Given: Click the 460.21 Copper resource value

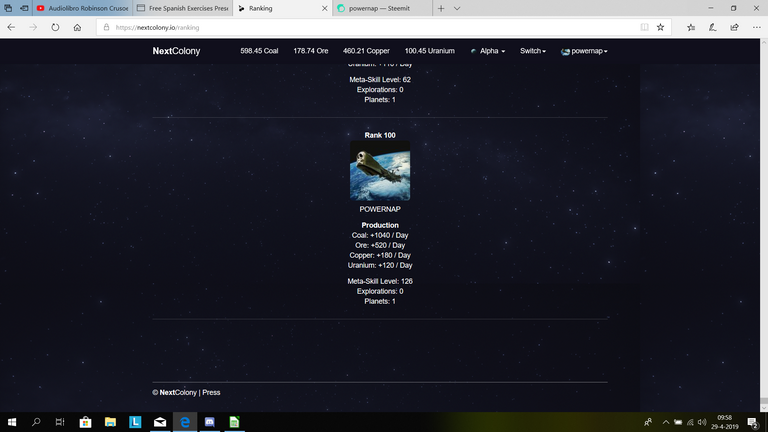Looking at the screenshot, I should [366, 51].
